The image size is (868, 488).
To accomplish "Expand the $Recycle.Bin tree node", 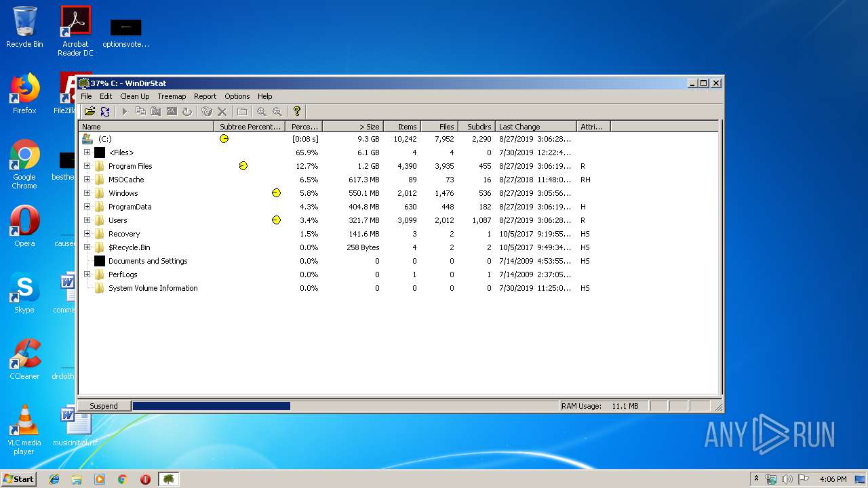I will [87, 247].
